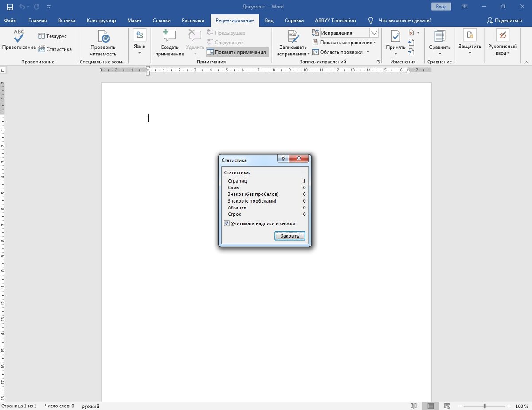Screen dimensions: 532x410
Task: Click the tab selector at ruler corner
Action: point(3,70)
